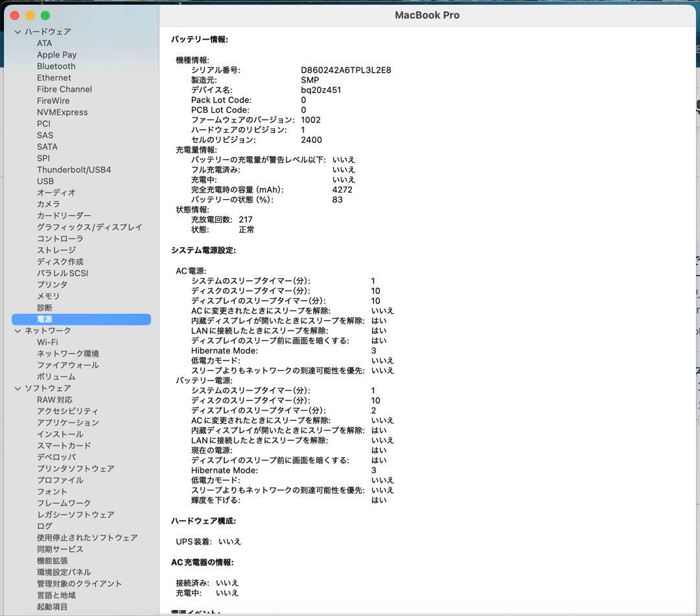Click the yellow minimize window button
This screenshot has width=700, height=616.
30,16
